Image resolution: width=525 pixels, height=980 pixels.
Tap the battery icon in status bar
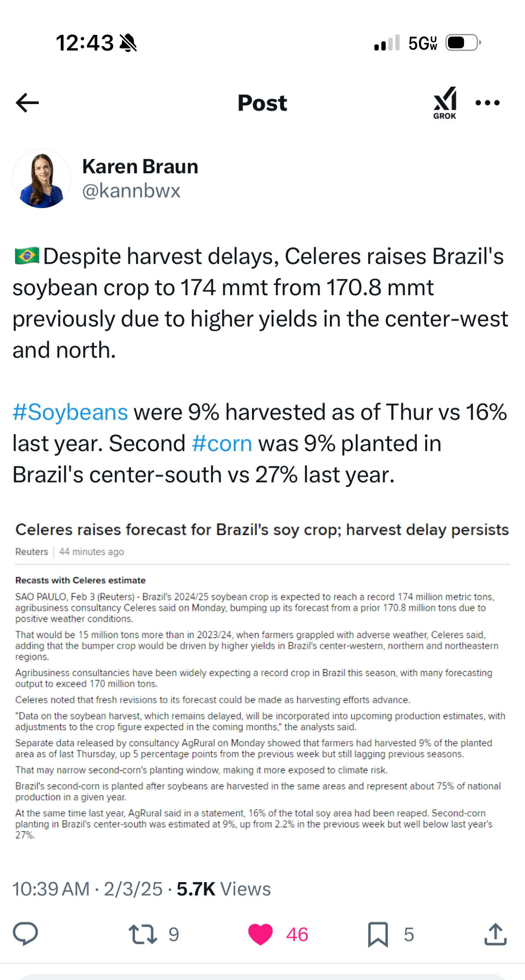(462, 43)
